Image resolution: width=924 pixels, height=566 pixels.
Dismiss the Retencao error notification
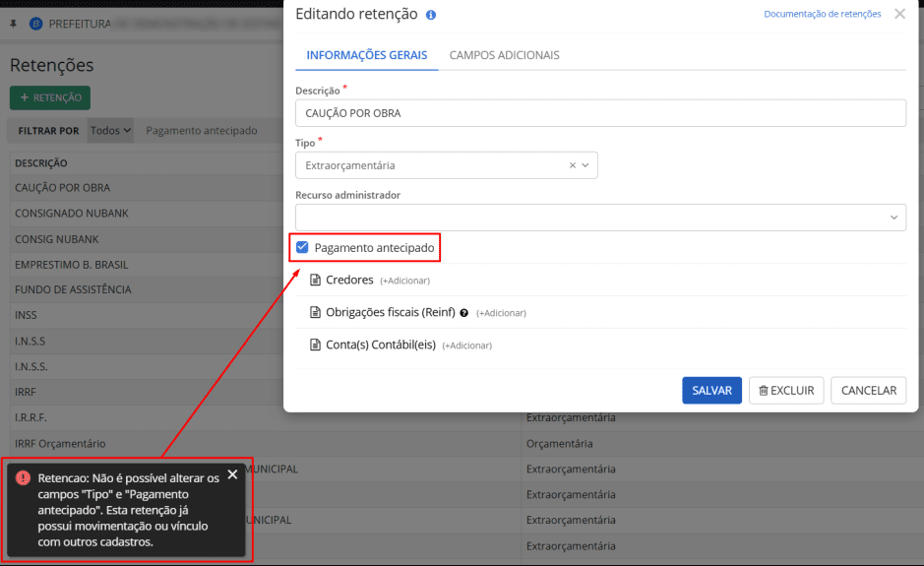(x=232, y=474)
